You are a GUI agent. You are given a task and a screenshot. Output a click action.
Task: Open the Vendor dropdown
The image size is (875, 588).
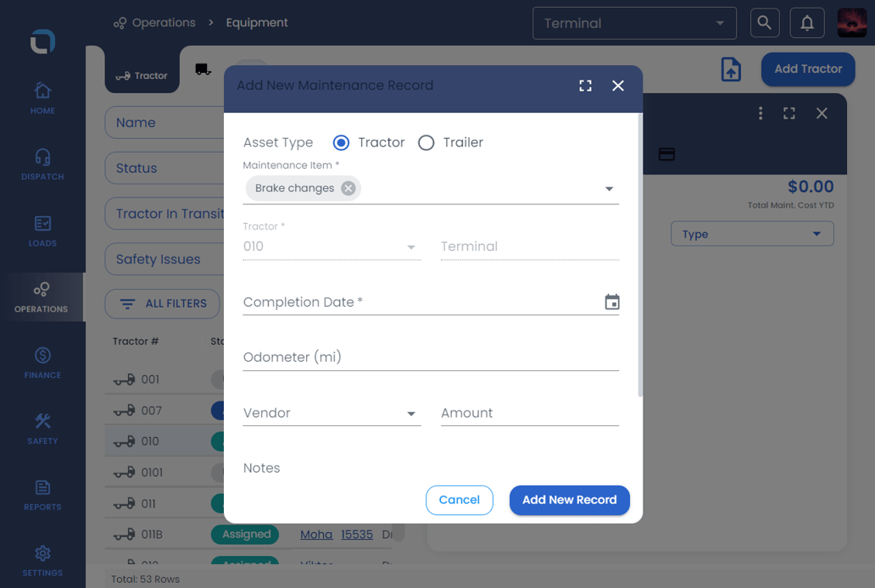pyautogui.click(x=411, y=413)
